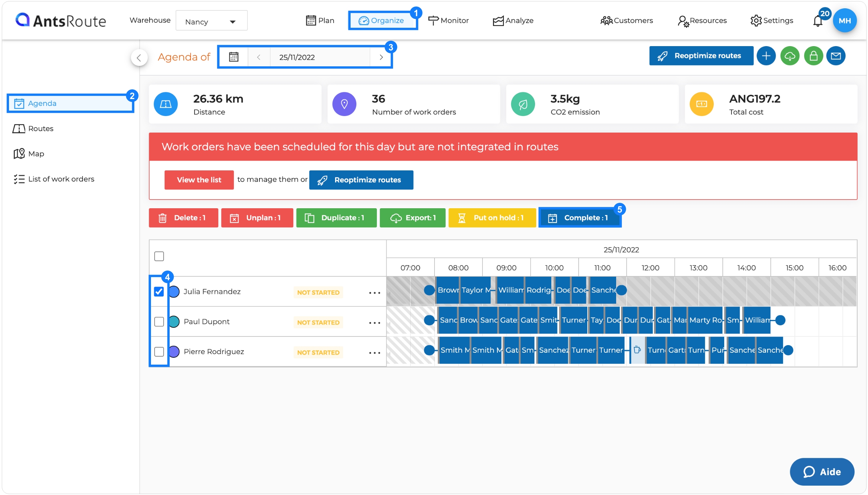868x495 pixels.
Task: Toggle the select-all checkbox in header
Action: point(159,256)
